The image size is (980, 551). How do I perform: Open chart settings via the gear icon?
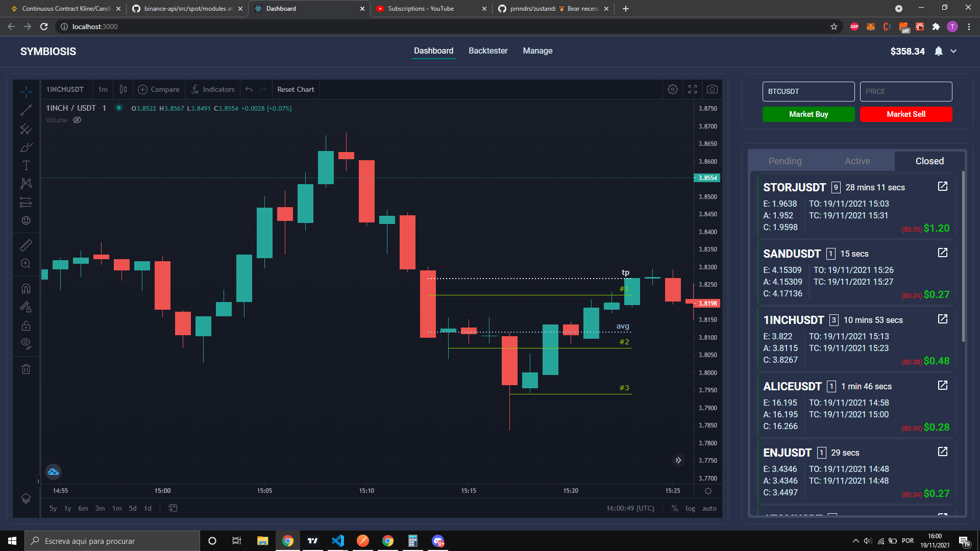coord(672,89)
